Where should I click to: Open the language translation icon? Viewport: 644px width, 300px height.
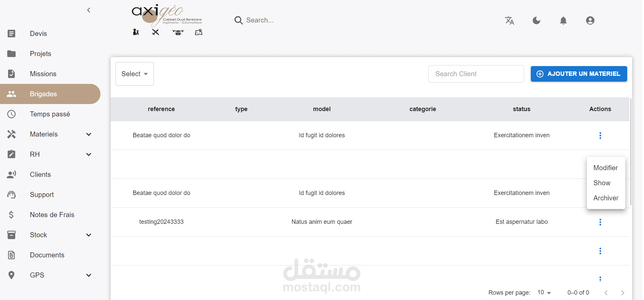pyautogui.click(x=510, y=20)
